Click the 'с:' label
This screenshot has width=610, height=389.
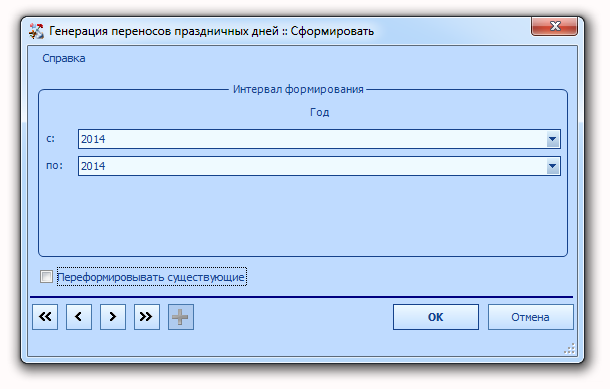tap(51, 138)
